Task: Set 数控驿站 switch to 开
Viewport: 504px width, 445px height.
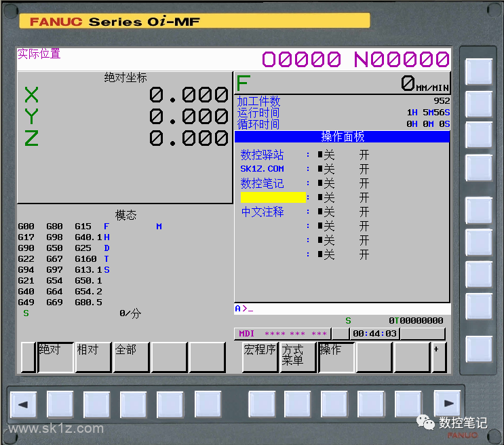Action: pos(364,155)
